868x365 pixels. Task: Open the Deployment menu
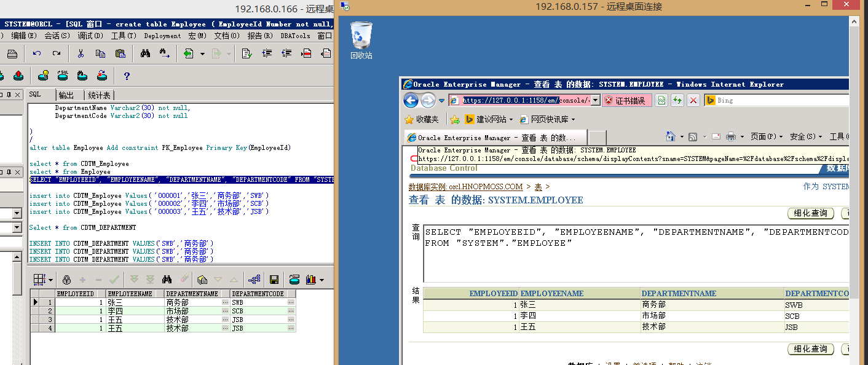[x=162, y=36]
